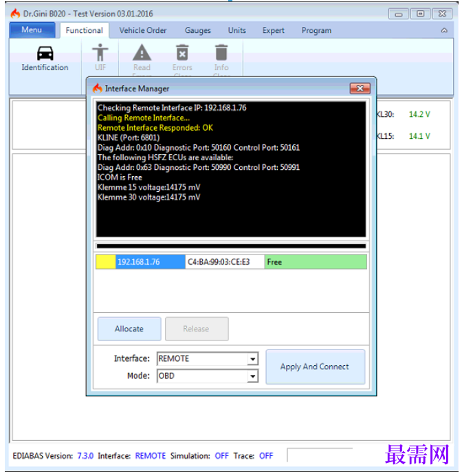The width and height of the screenshot is (462, 476).
Task: Open the blue Menu button
Action: 32,30
